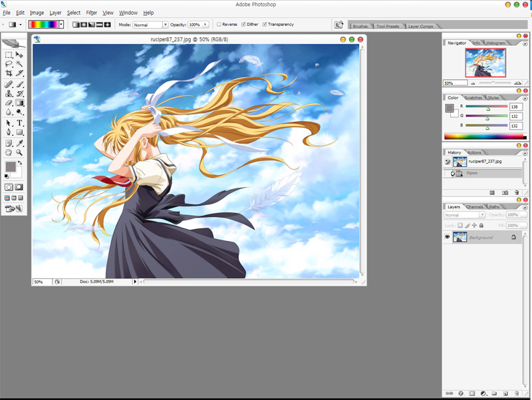Select the Type tool
The width and height of the screenshot is (532, 400).
point(19,123)
